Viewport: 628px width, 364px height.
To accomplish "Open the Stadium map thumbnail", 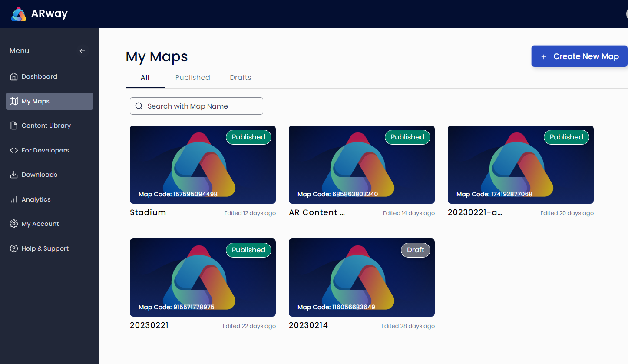I will 202,165.
